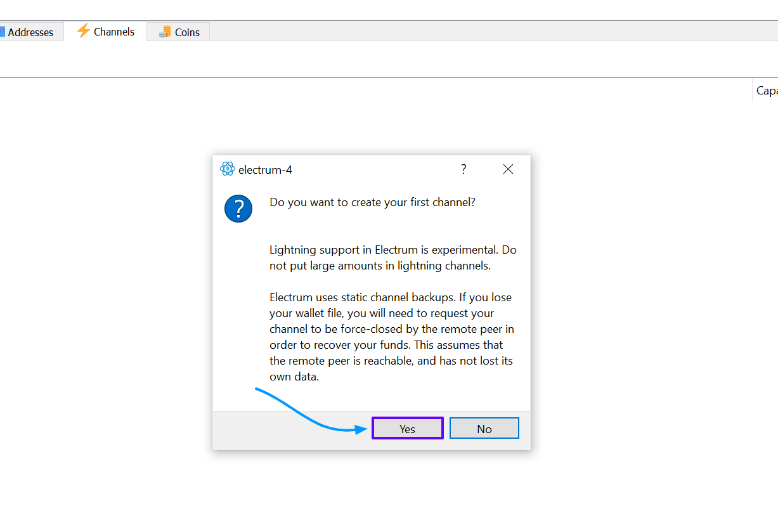Viewport: 778px width, 532px height.
Task: Click the 'Electrum uses static channel backups' paragraph
Action: coord(392,337)
